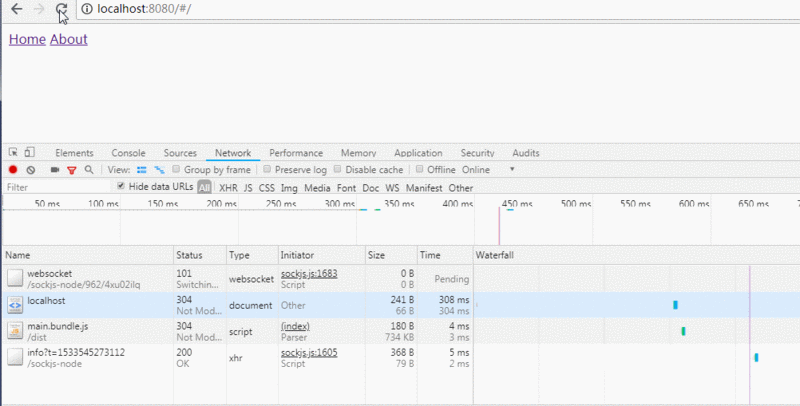Enable the Preserve log checkbox

click(267, 169)
